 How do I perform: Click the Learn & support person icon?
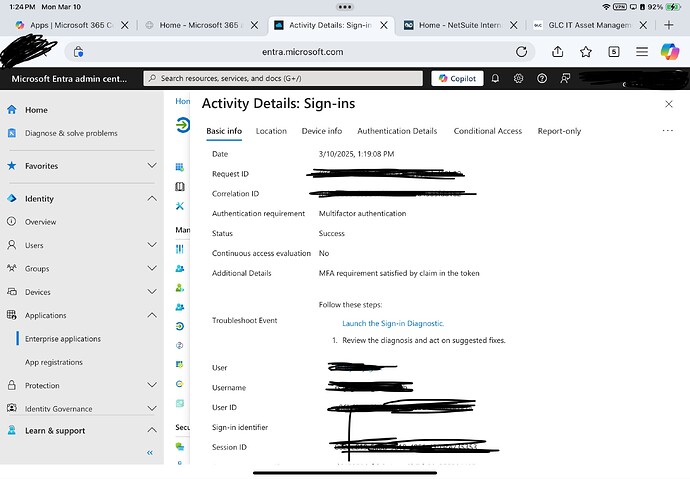click(12, 430)
